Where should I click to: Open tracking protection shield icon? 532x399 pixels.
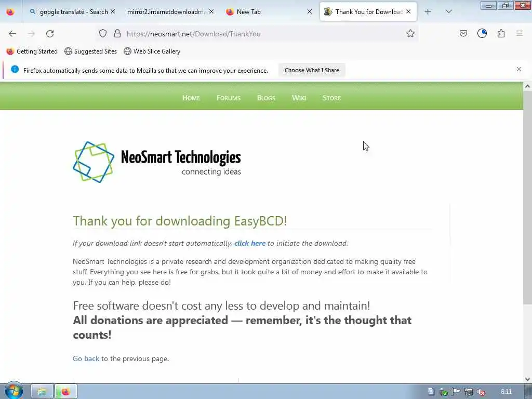tap(103, 33)
